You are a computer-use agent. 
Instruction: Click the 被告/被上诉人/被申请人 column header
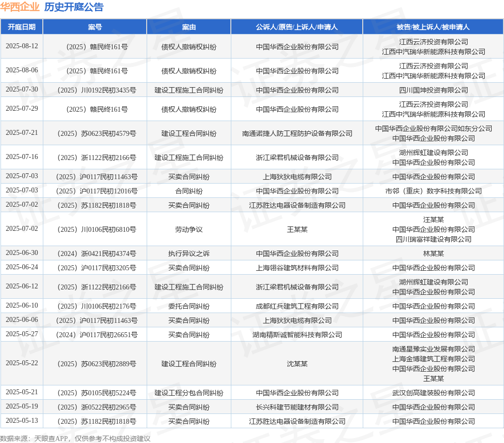tap(433, 27)
